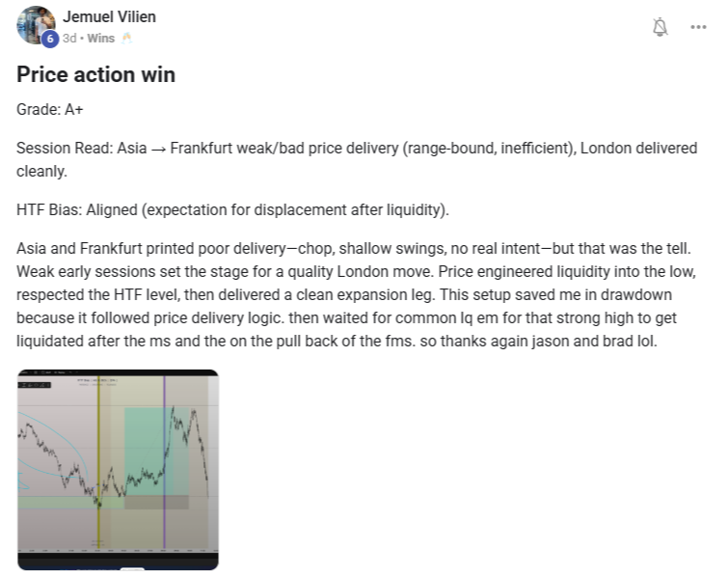Click the 3d post timestamp

69,39
